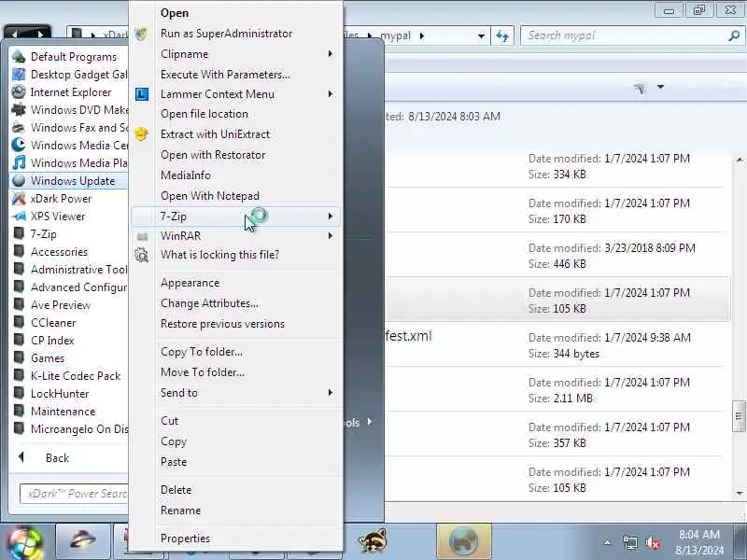
Task: Show hidden tray icons arrow
Action: [608, 542]
